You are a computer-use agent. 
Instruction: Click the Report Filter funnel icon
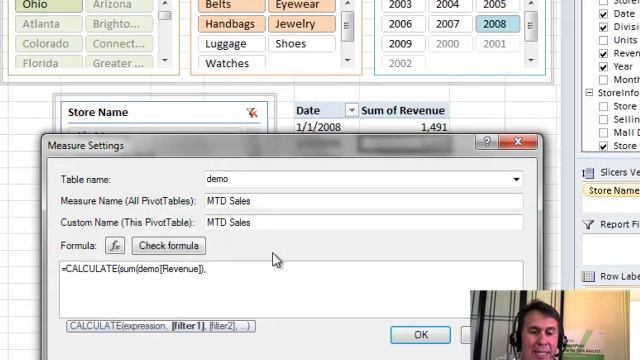pos(588,224)
